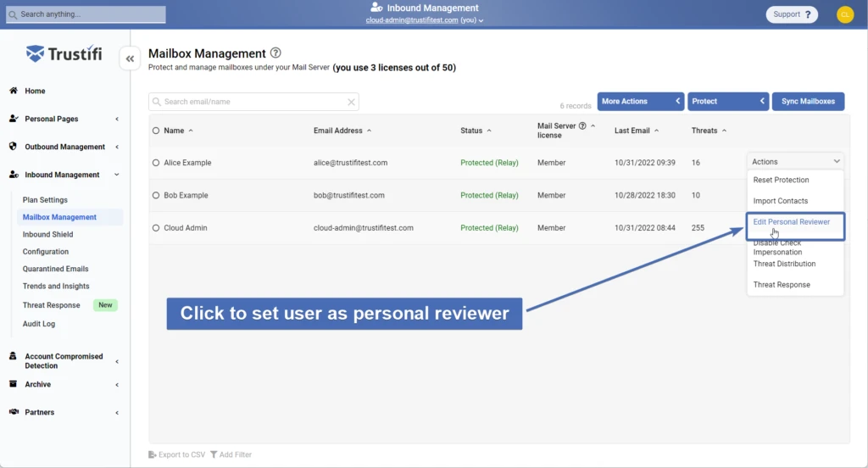868x468 pixels.
Task: Click the help icon beside Mailbox Management
Action: click(x=275, y=53)
